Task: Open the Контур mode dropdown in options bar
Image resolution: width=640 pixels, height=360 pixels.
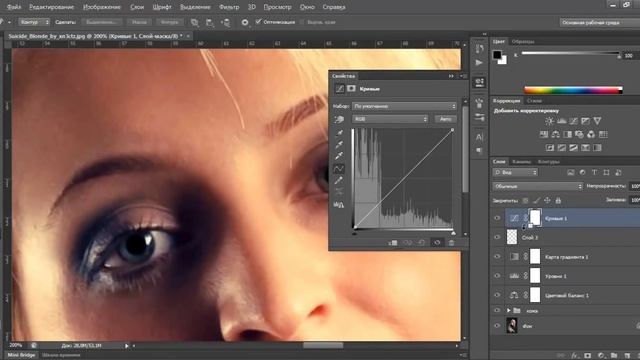Action: pyautogui.click(x=34, y=22)
